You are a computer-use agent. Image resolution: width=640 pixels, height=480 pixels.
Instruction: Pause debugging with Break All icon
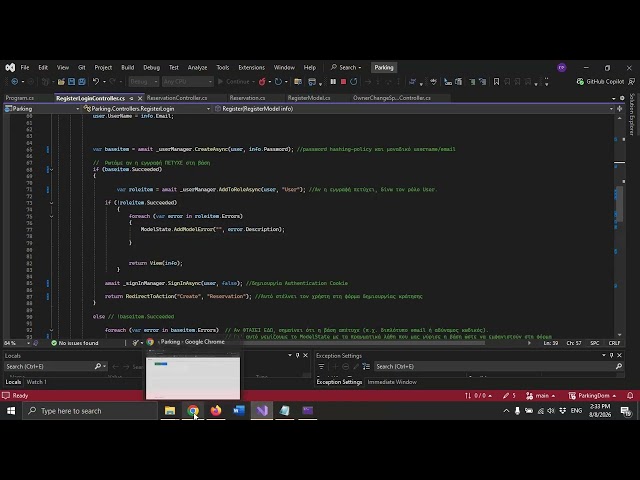(333, 82)
